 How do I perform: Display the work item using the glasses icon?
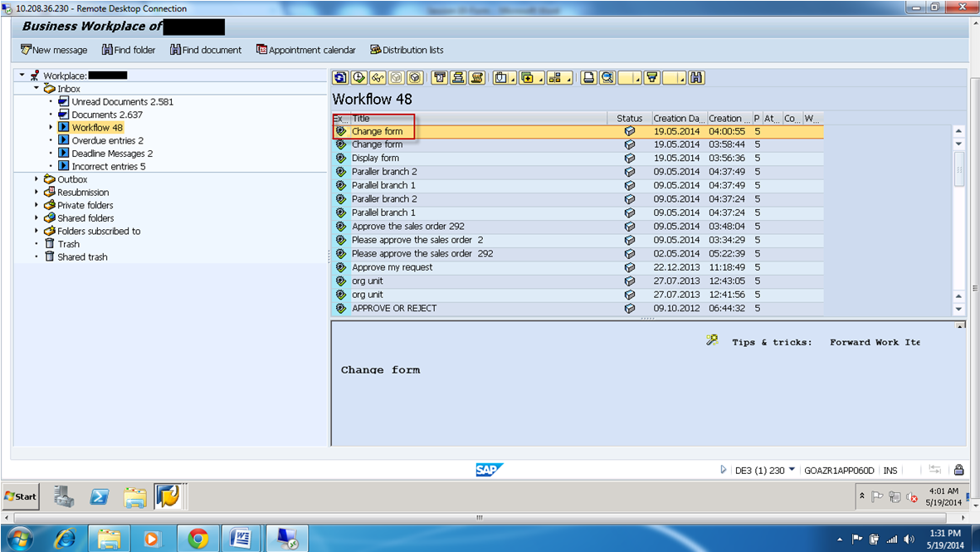(x=378, y=77)
